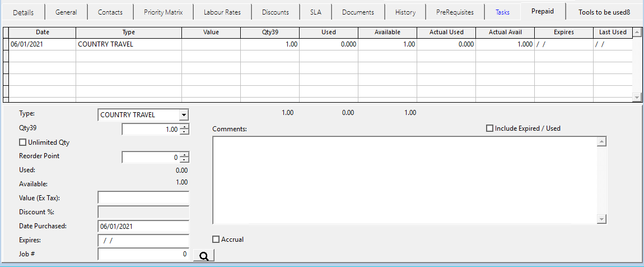The height and width of the screenshot is (267, 644).
Task: Sort by the Expires column header
Action: 563,33
